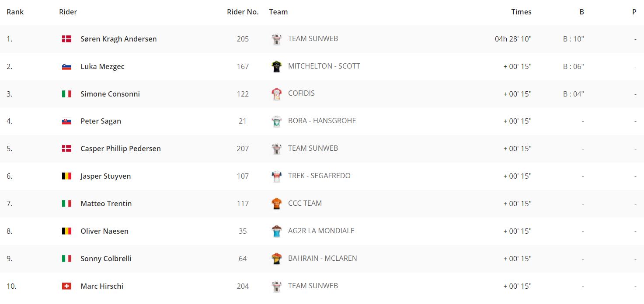
Task: Click the Times column header
Action: coord(521,12)
